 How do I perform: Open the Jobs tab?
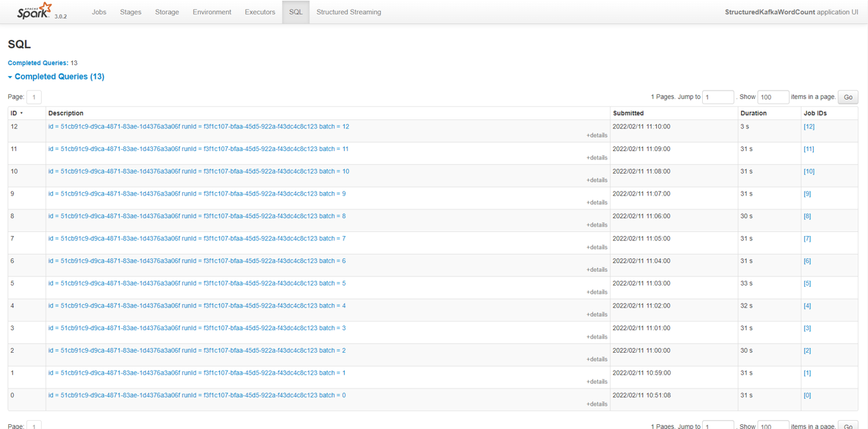tap(99, 12)
